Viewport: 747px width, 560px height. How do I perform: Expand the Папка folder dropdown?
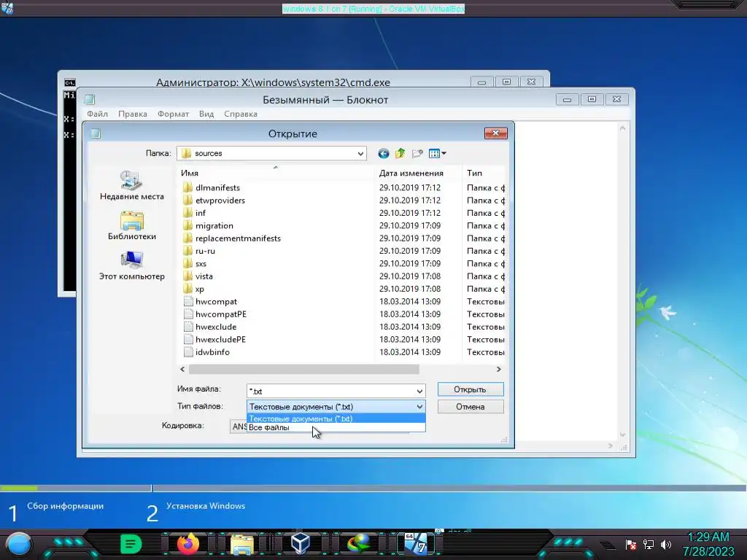coord(360,153)
